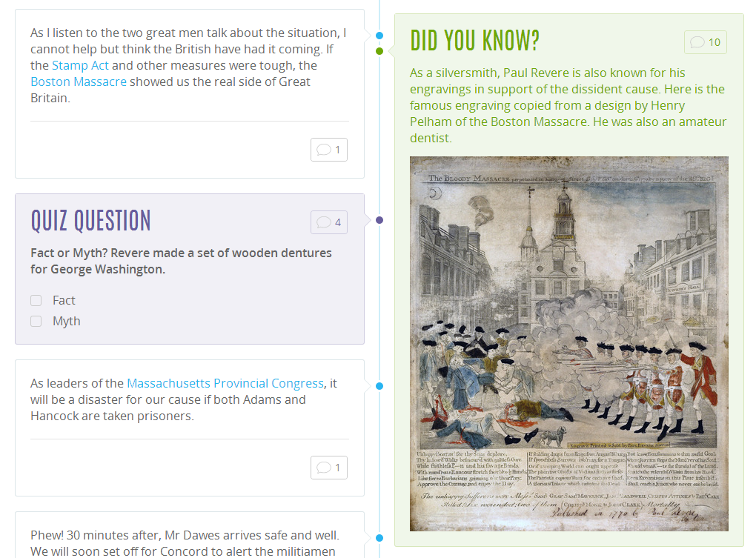Open the Massachusetts Provincial Congress link
This screenshot has height=558, width=756.
click(x=225, y=383)
